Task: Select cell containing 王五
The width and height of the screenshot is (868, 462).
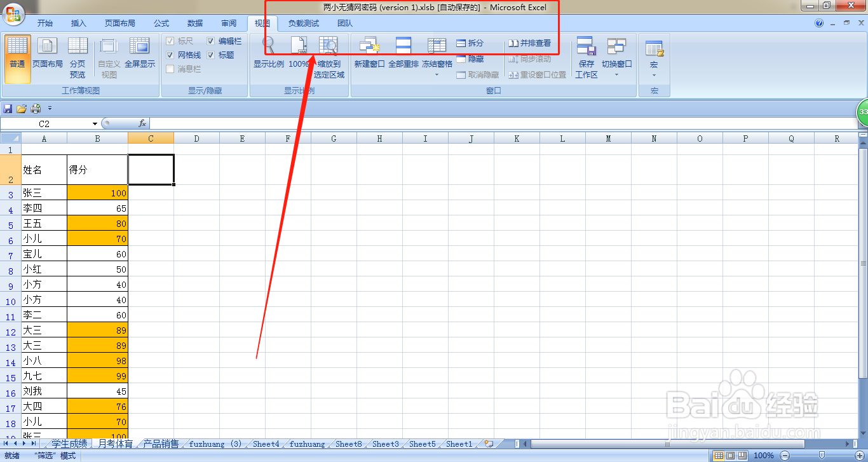Action: point(44,223)
